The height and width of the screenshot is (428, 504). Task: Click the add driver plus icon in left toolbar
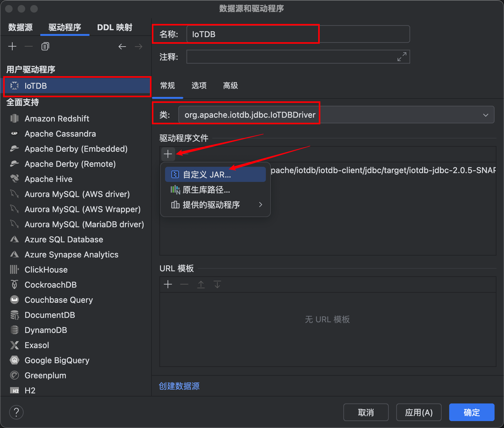click(x=12, y=47)
